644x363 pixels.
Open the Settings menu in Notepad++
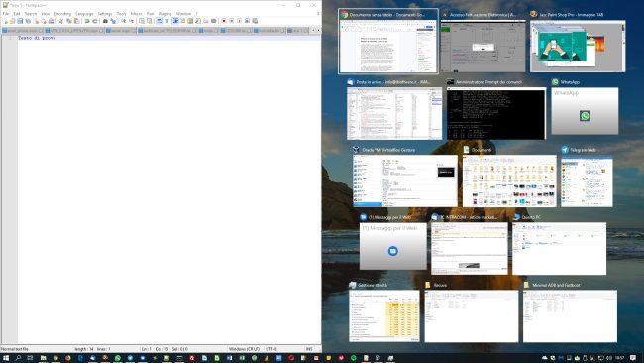click(105, 14)
